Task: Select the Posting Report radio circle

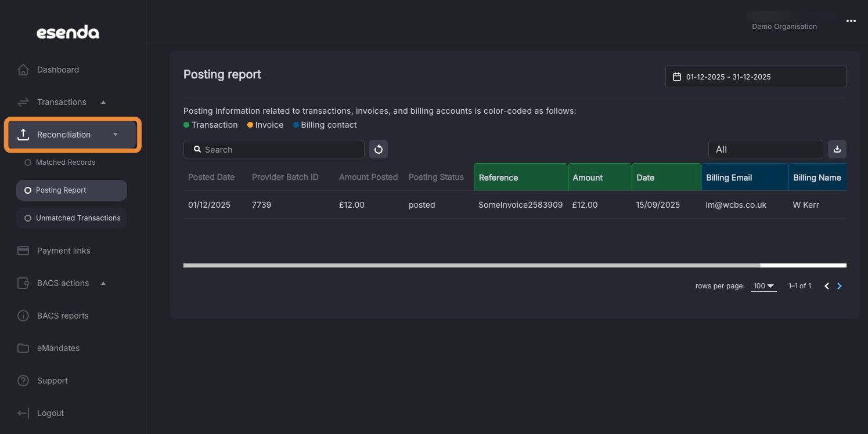Action: (28, 190)
